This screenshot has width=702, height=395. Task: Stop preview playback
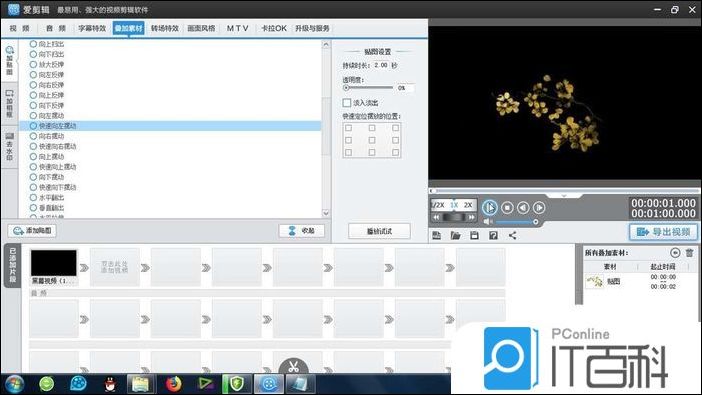coord(507,208)
